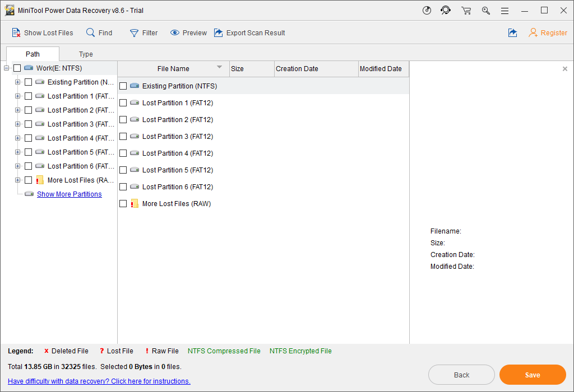Viewport: 574px width, 392px height.
Task: Expand Existing Partition node in tree
Action: pyautogui.click(x=17, y=82)
